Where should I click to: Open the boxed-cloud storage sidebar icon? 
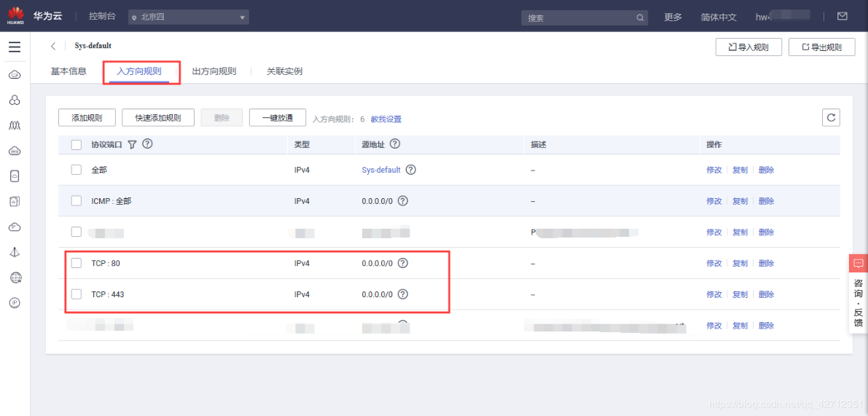(x=15, y=176)
